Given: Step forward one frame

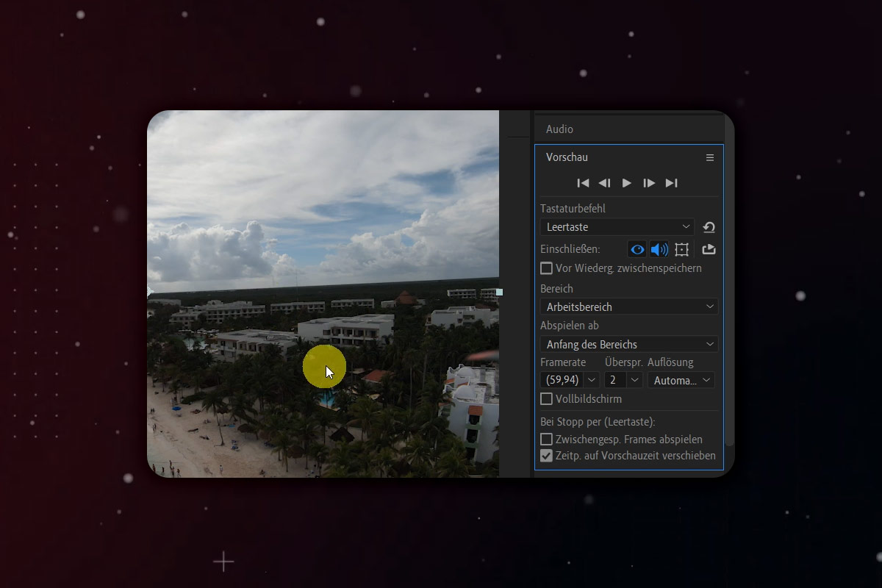Looking at the screenshot, I should pos(649,183).
